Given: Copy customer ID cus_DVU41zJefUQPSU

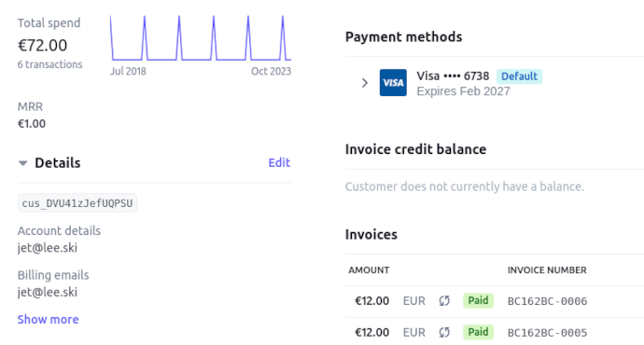Looking at the screenshot, I should (x=77, y=203).
